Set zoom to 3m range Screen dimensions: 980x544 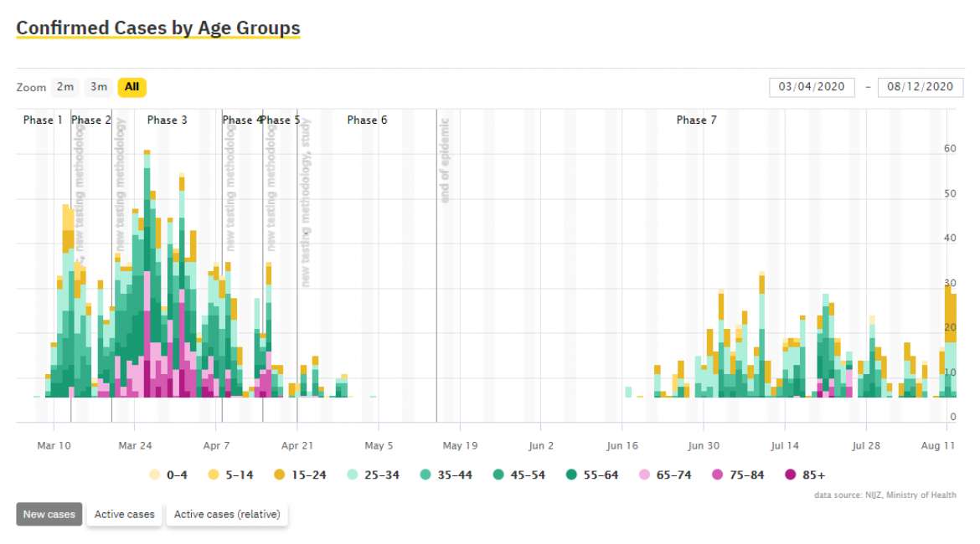[x=99, y=87]
